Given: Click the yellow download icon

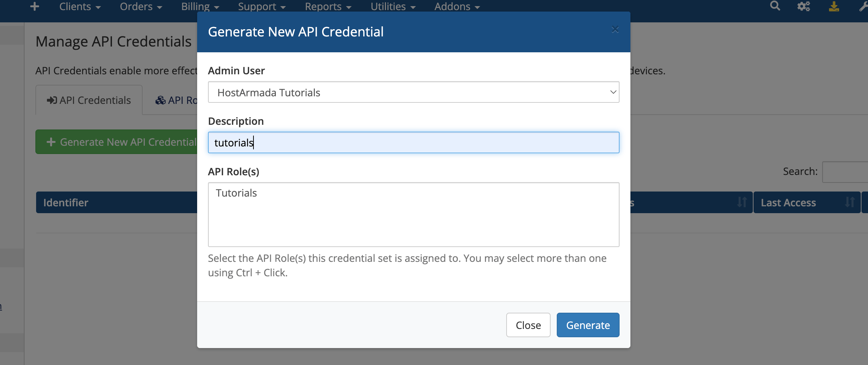Looking at the screenshot, I should (x=834, y=6).
